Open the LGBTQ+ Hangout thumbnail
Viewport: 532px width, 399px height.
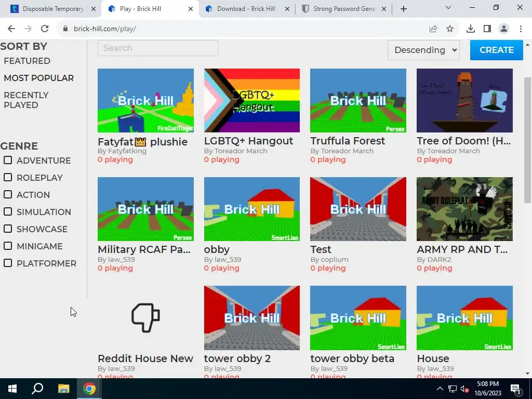(252, 100)
